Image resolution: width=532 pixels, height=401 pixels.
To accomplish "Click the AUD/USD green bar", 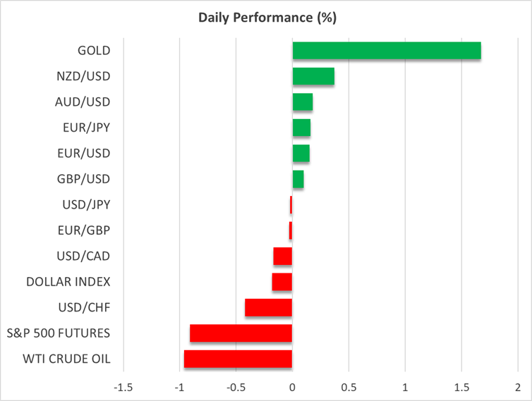I will (x=302, y=102).
